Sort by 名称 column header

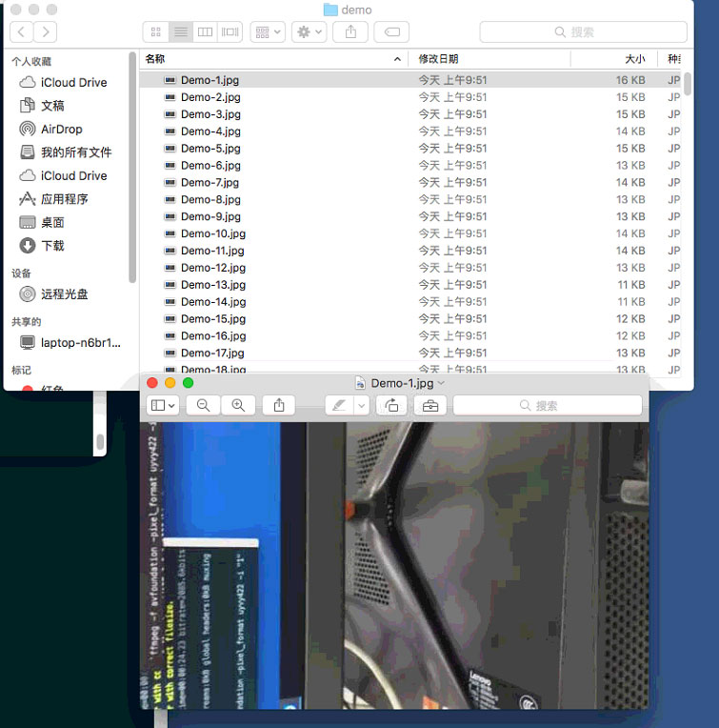154,59
